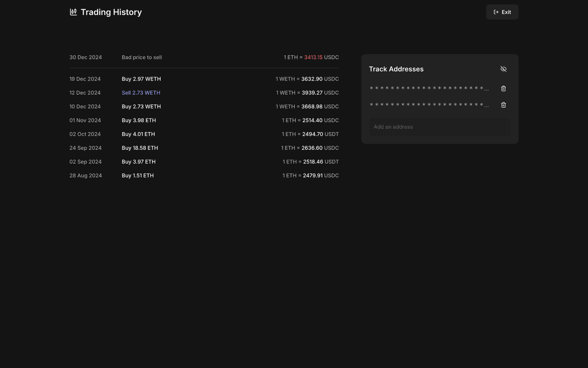Open the Sell 2.73 WETH trade entry

141,92
